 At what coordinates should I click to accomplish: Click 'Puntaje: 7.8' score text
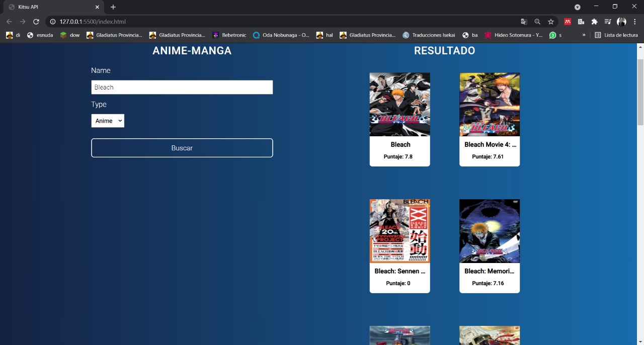point(398,157)
